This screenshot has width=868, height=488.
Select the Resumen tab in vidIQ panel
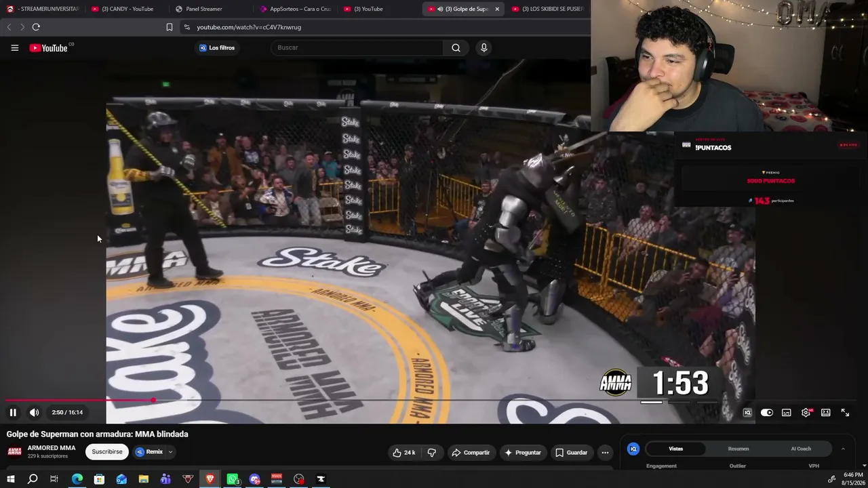pos(738,449)
